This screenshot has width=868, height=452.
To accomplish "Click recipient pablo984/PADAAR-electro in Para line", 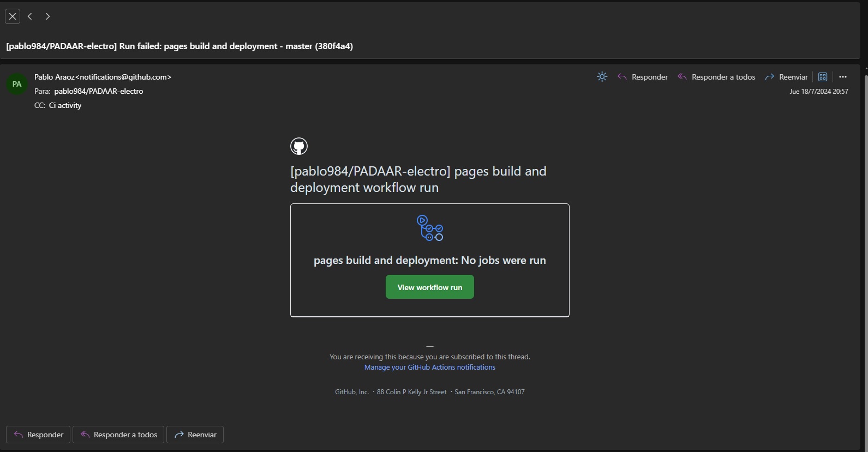I will pos(99,91).
